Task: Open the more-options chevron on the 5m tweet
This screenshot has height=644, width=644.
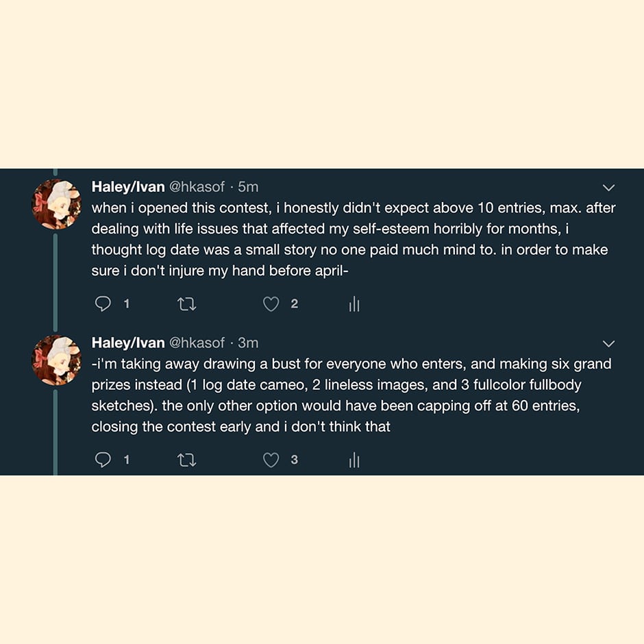Action: [608, 188]
